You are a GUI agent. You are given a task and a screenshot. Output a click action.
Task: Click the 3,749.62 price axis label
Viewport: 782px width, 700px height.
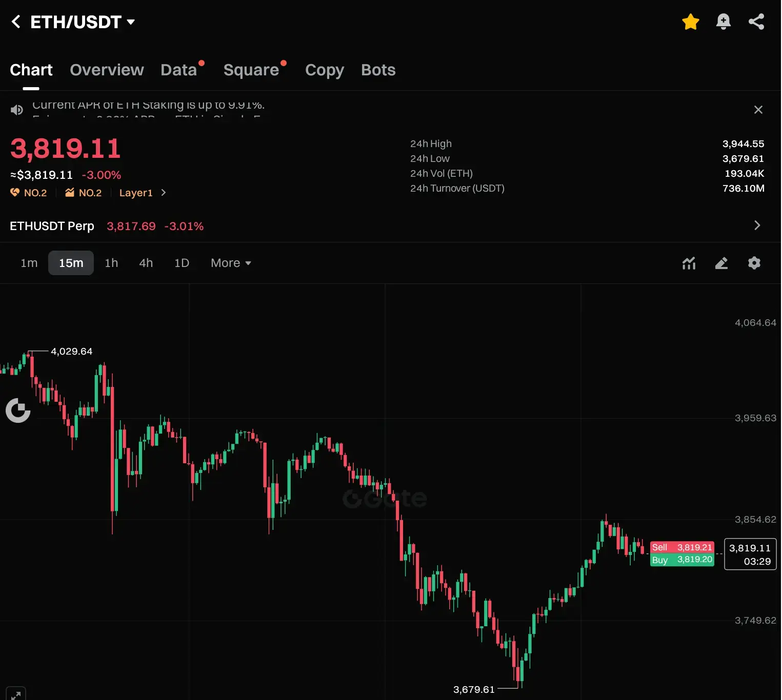point(755,621)
